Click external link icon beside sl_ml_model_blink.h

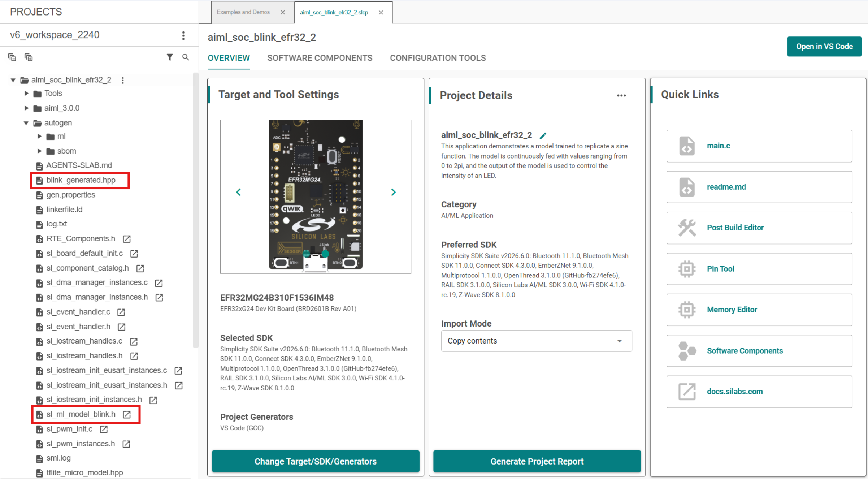tap(127, 414)
